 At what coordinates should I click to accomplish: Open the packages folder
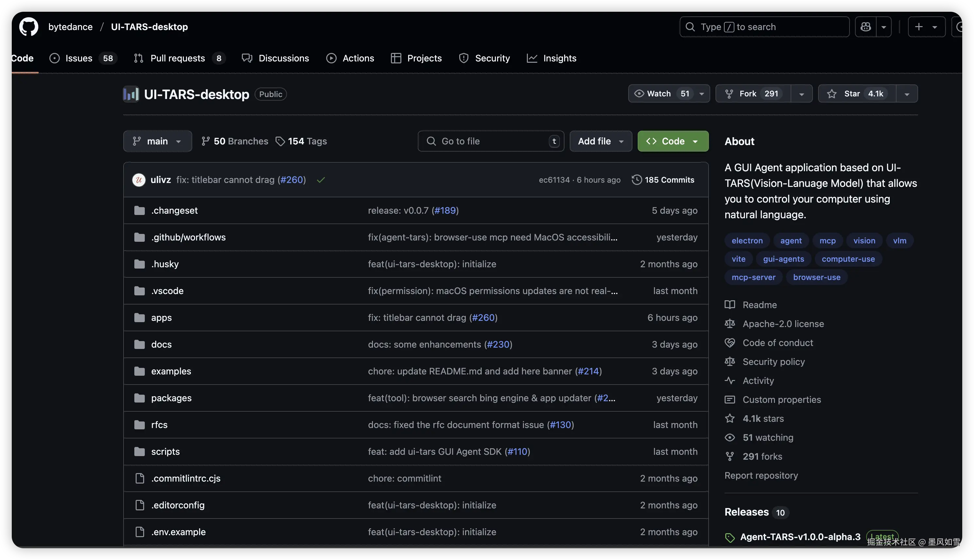(171, 398)
